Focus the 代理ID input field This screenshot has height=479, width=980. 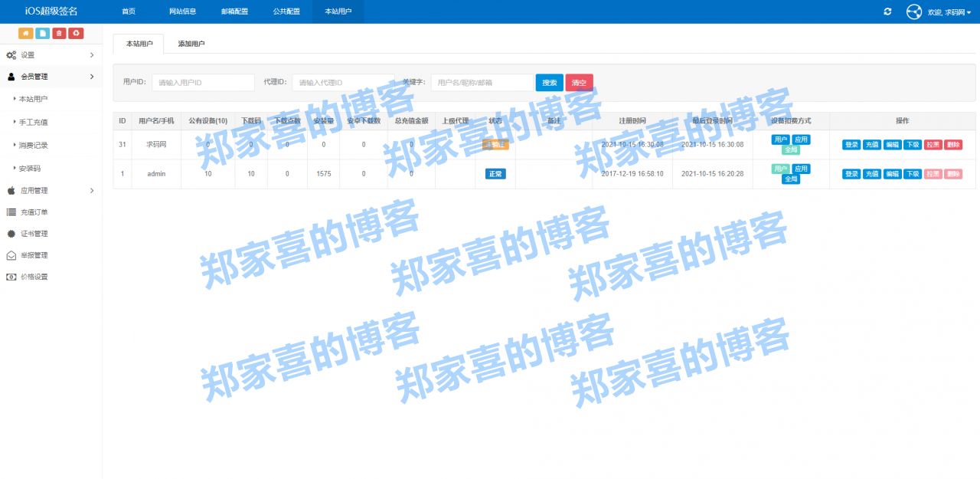click(x=343, y=83)
